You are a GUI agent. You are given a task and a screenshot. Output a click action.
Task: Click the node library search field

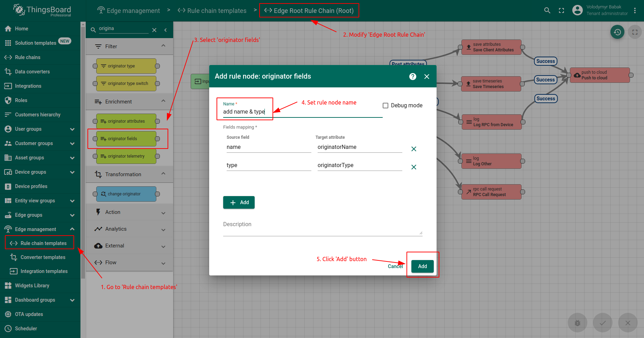pos(123,29)
